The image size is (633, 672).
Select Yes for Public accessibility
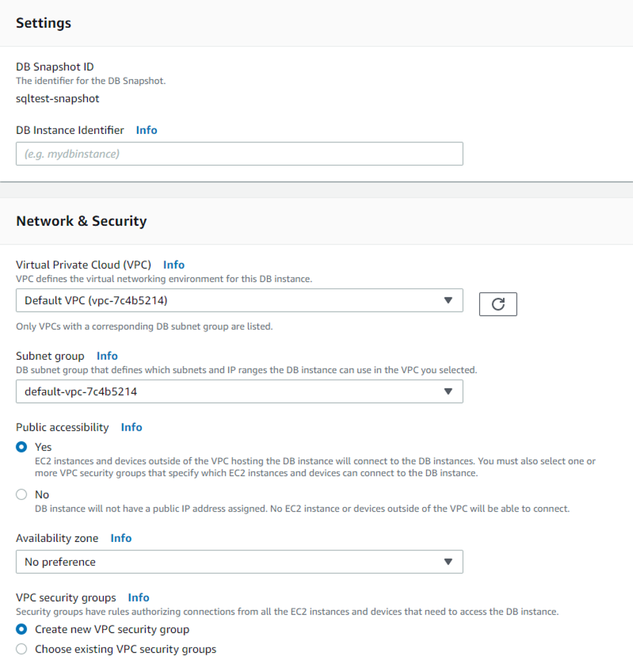[x=21, y=447]
